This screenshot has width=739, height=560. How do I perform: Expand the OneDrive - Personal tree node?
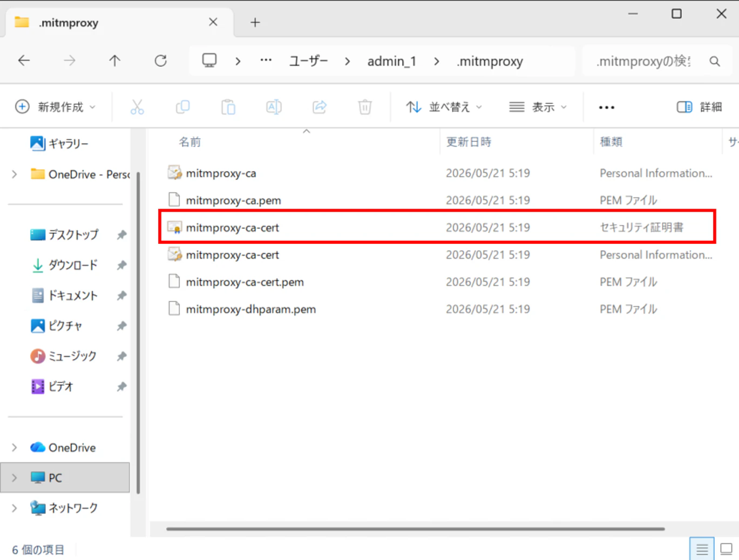pyautogui.click(x=15, y=174)
